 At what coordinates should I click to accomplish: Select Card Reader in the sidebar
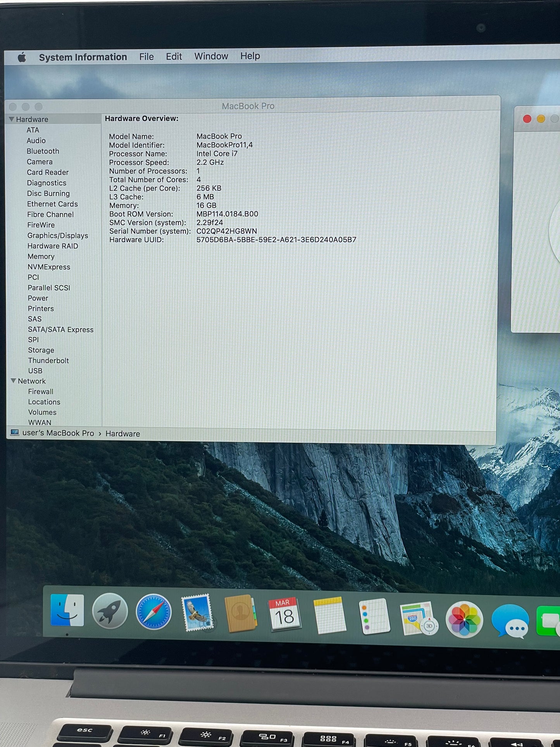48,172
